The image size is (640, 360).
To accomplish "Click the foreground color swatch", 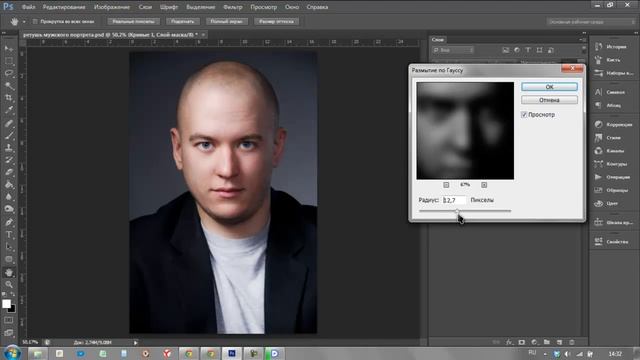I will pos(6,304).
